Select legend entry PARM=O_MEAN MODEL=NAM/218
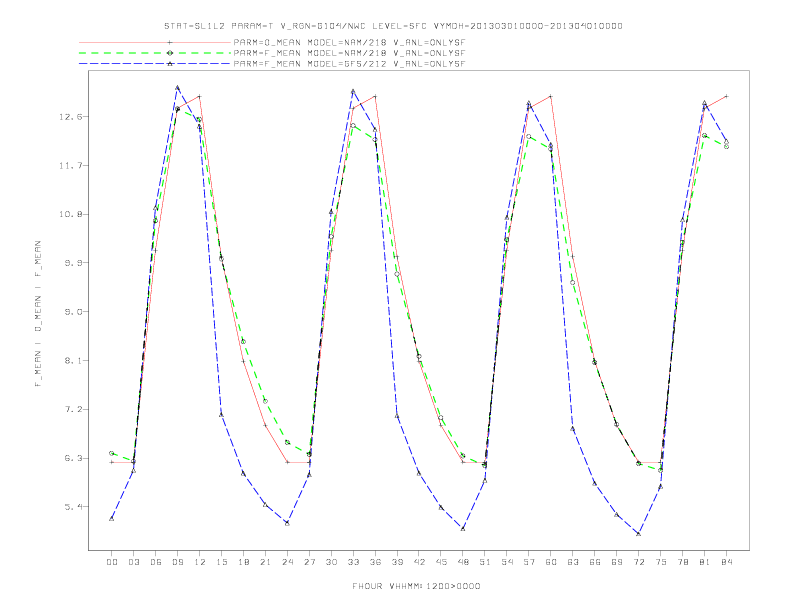Image resolution: width=792 pixels, height=612 pixels. tap(349, 42)
